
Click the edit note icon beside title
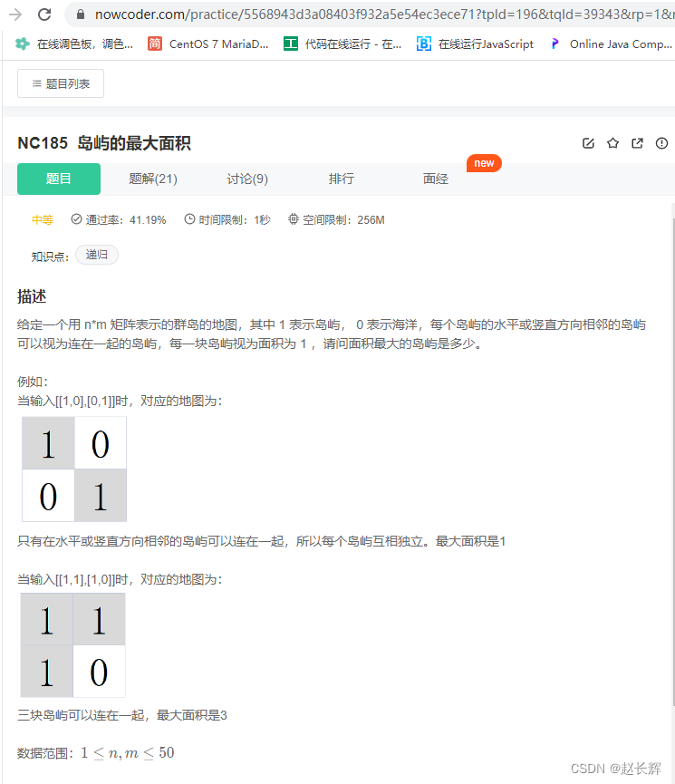(589, 143)
